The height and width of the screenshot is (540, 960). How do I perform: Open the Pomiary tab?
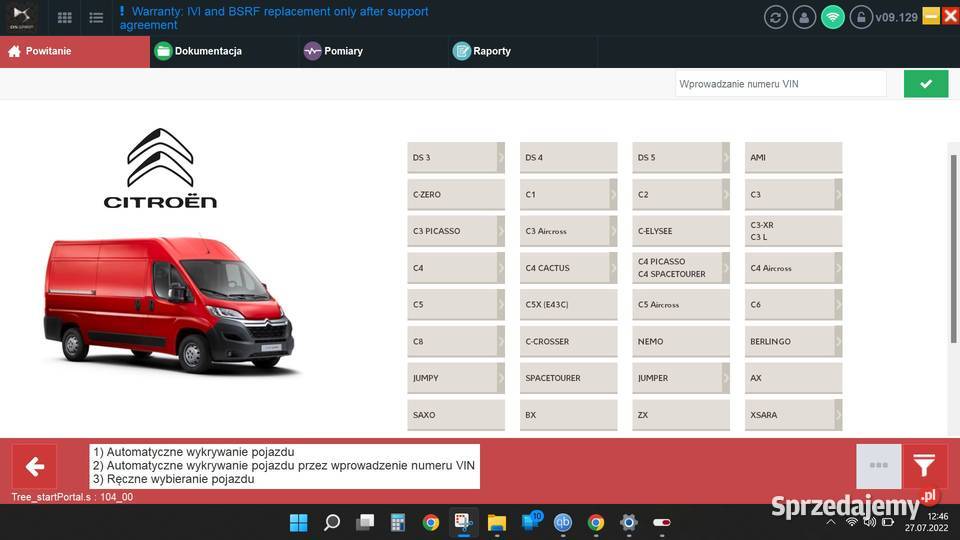point(373,51)
